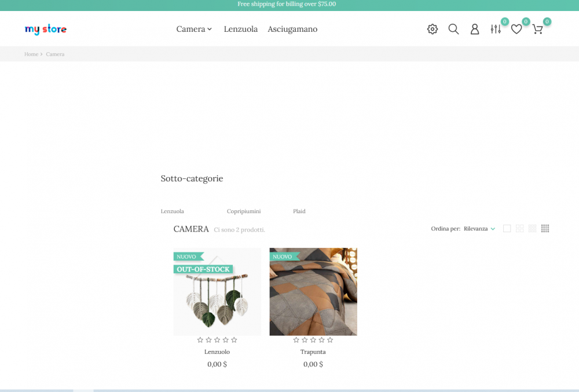579x392 pixels.
Task: Click the CAMERA category heading
Action: click(x=191, y=229)
